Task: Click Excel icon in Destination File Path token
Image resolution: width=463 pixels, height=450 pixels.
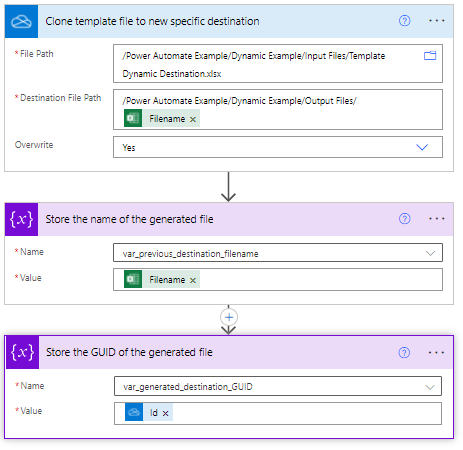Action: click(x=133, y=118)
